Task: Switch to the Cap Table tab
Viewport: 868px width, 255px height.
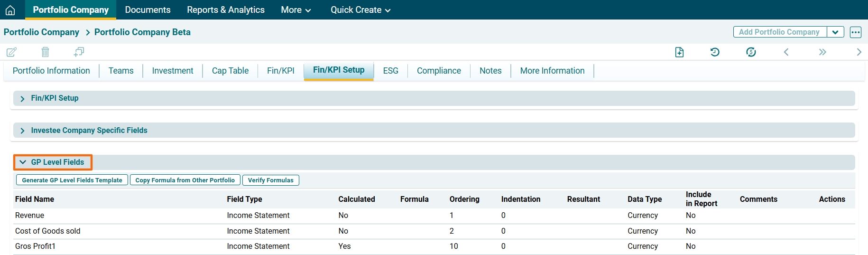Action: [x=230, y=71]
